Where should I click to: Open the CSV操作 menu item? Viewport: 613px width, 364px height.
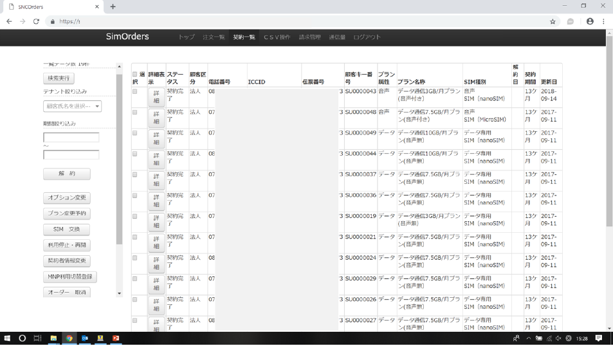coord(277,37)
